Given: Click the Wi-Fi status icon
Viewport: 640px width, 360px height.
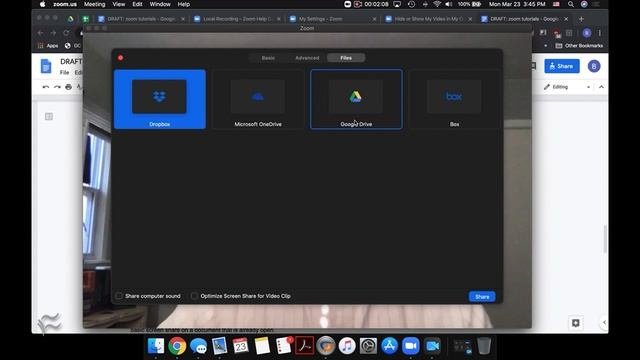Looking at the screenshot, I should [x=437, y=4].
